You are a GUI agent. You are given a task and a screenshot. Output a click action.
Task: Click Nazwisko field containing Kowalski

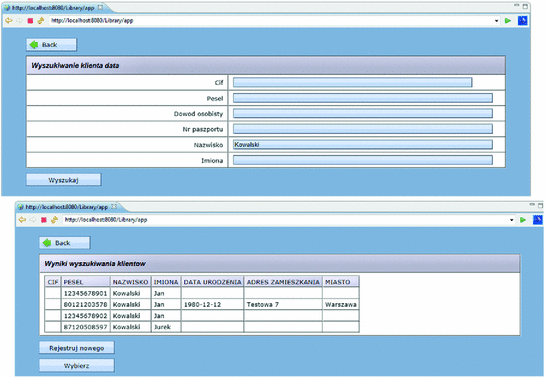(363, 145)
